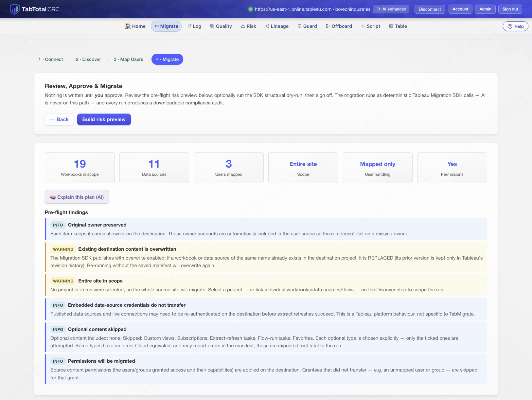
Task: Open the Guard section
Action: pos(307,26)
